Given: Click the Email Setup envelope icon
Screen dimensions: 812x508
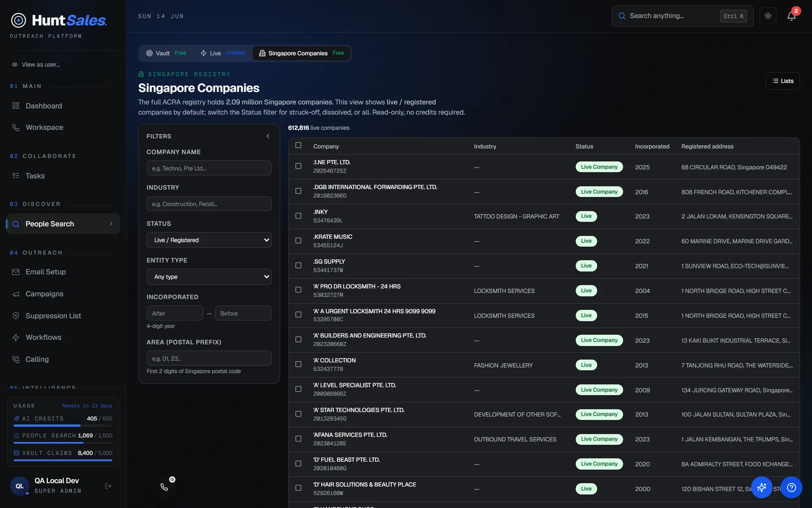Looking at the screenshot, I should coord(16,272).
